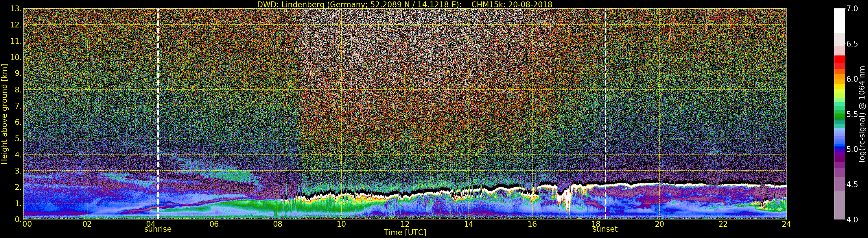This screenshot has width=868, height=238.
Task: Click the time axis tick '24'
Action: click(x=786, y=224)
